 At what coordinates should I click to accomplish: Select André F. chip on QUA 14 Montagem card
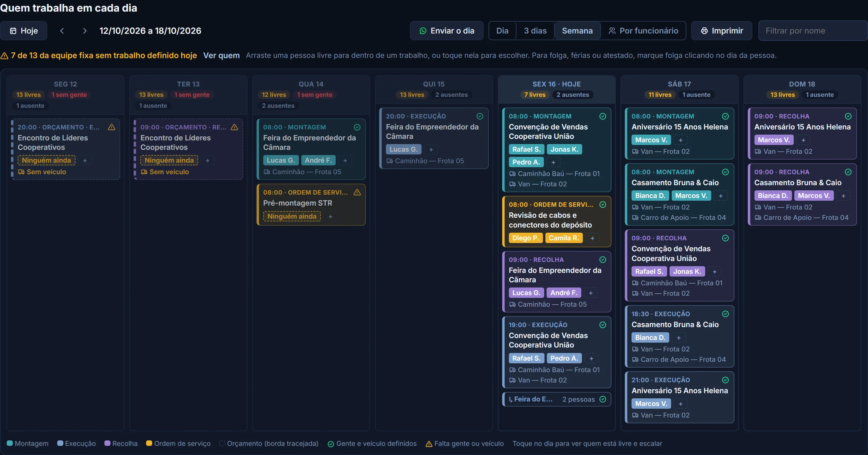pos(318,160)
